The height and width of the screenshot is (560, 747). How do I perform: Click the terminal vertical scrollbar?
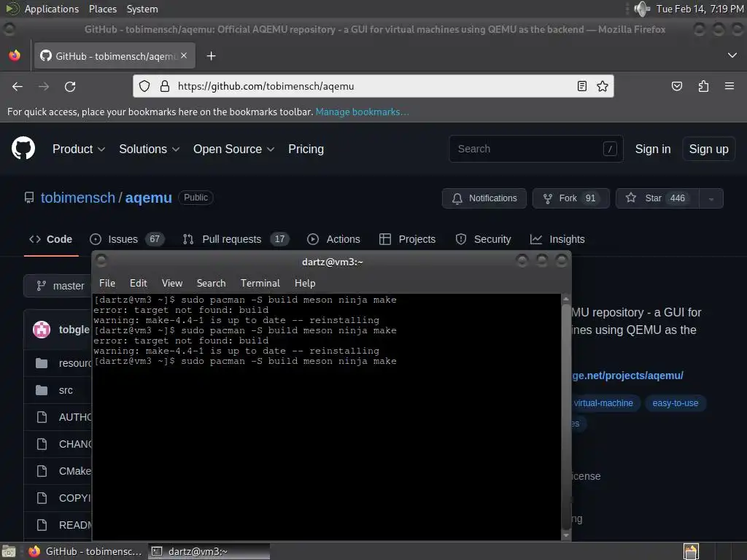tap(566, 417)
